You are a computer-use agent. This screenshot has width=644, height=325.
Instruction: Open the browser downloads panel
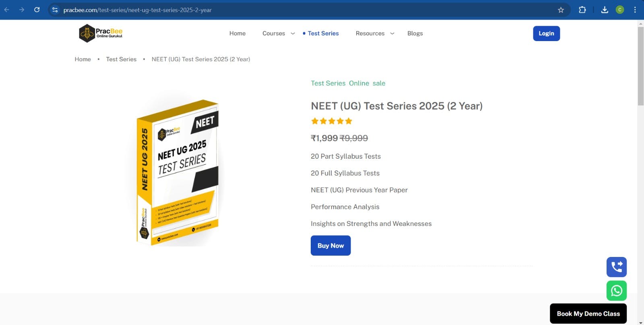point(605,10)
